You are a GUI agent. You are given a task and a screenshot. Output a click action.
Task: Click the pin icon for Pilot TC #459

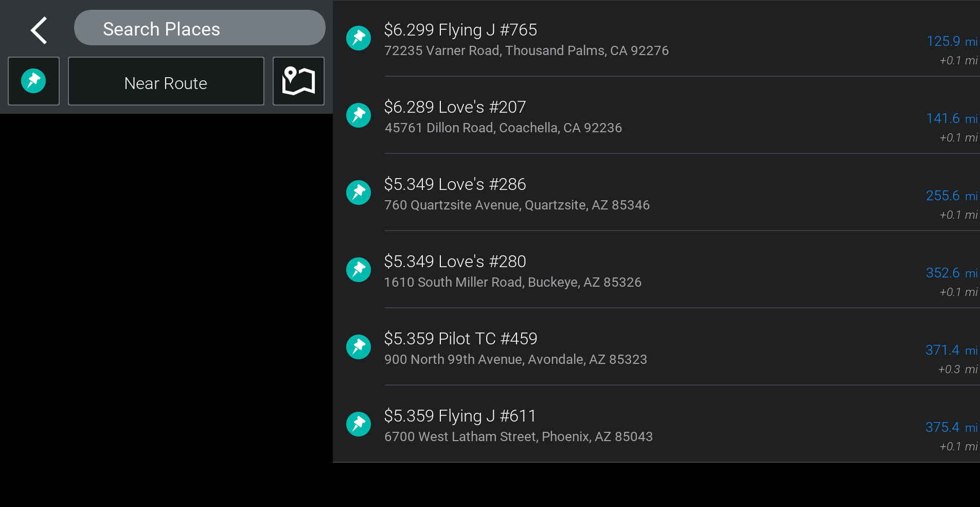point(359,347)
